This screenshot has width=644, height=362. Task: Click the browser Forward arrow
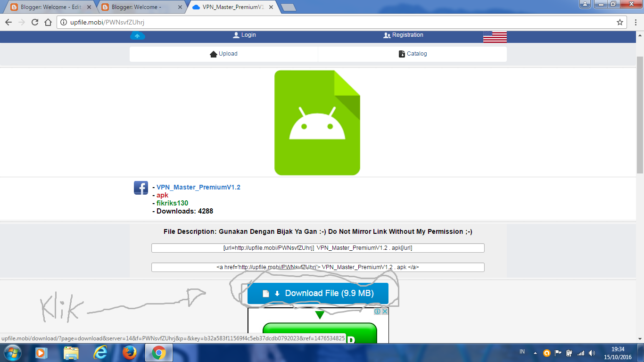[22, 22]
